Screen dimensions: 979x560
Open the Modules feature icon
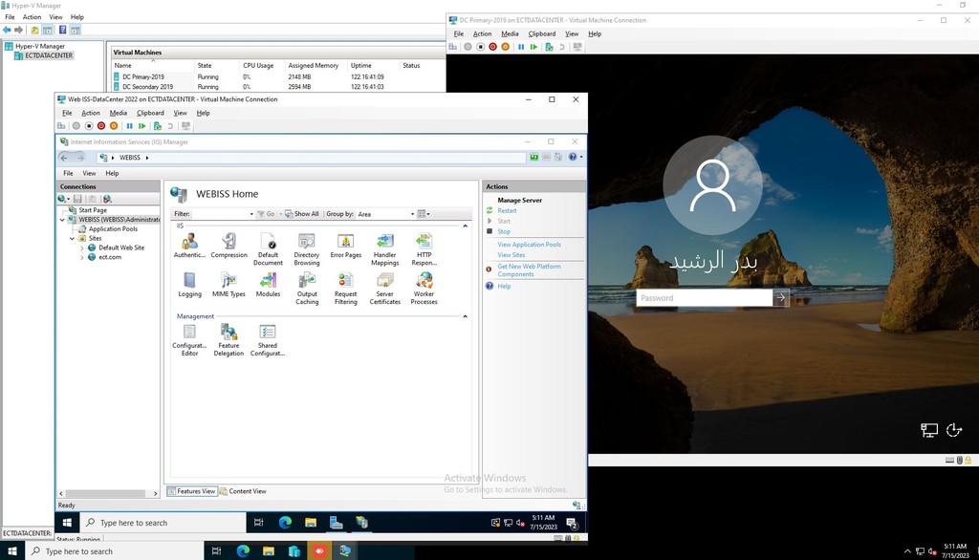(268, 285)
